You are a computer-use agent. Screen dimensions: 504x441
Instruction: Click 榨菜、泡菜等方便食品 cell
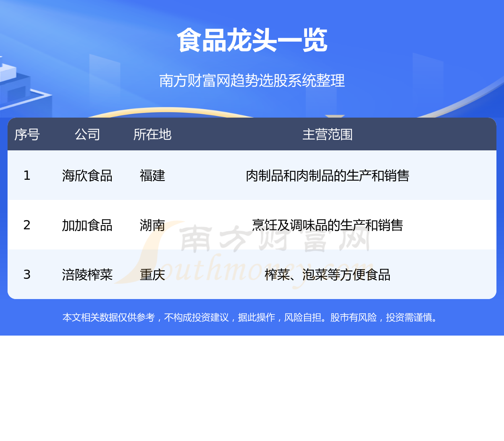click(328, 275)
